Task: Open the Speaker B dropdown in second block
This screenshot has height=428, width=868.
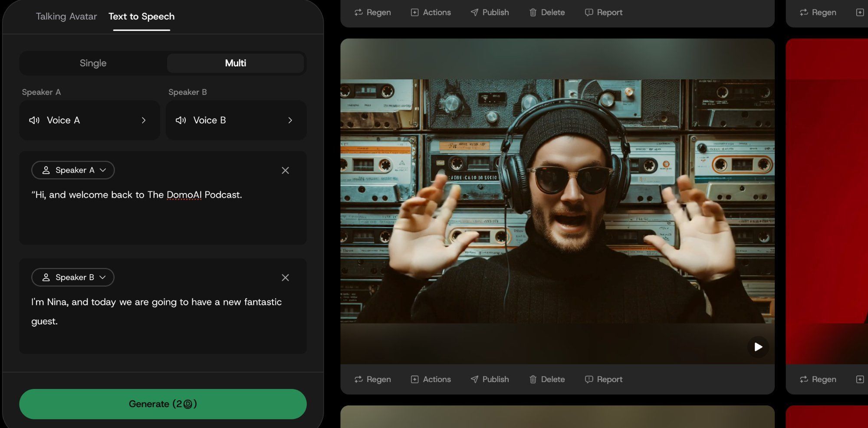Action: click(73, 278)
